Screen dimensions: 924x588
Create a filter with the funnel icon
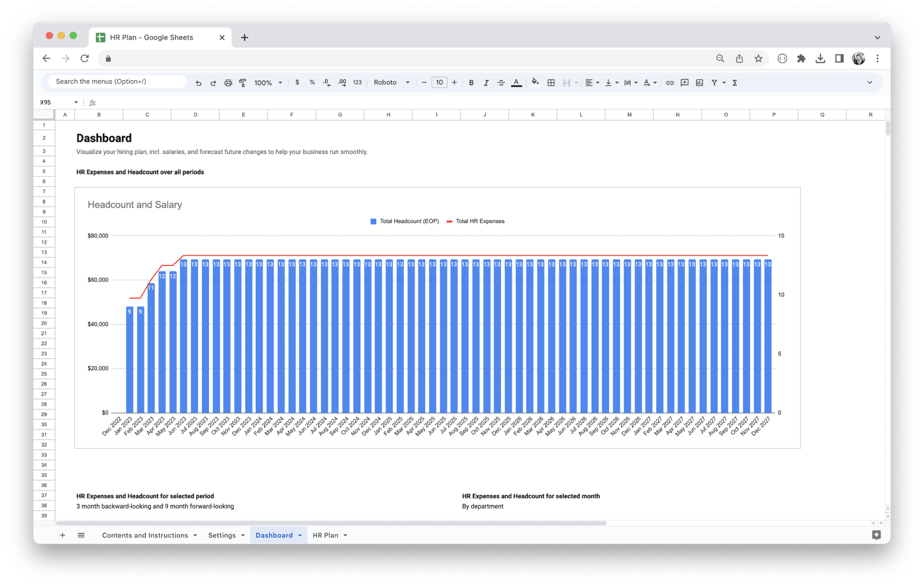[x=714, y=82]
